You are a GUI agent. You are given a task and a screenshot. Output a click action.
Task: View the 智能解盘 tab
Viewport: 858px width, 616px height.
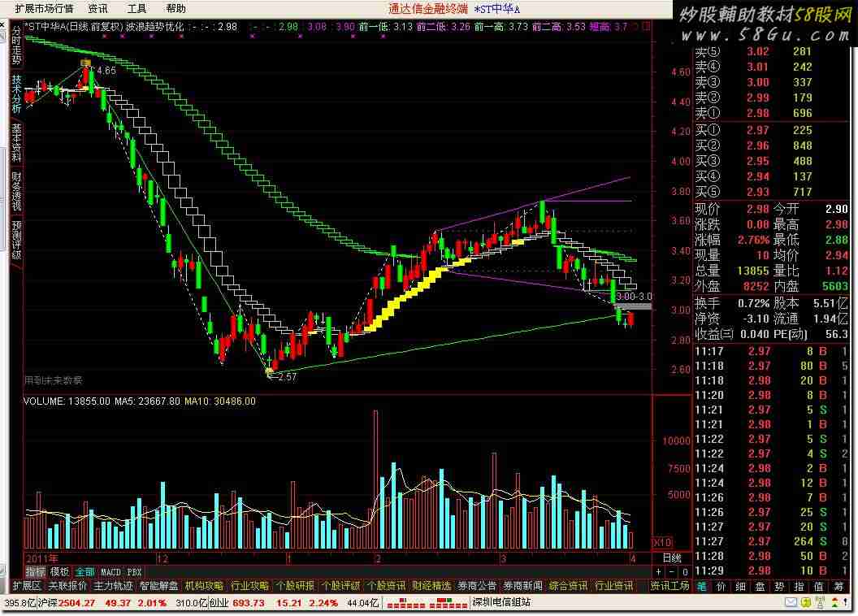coord(158,586)
